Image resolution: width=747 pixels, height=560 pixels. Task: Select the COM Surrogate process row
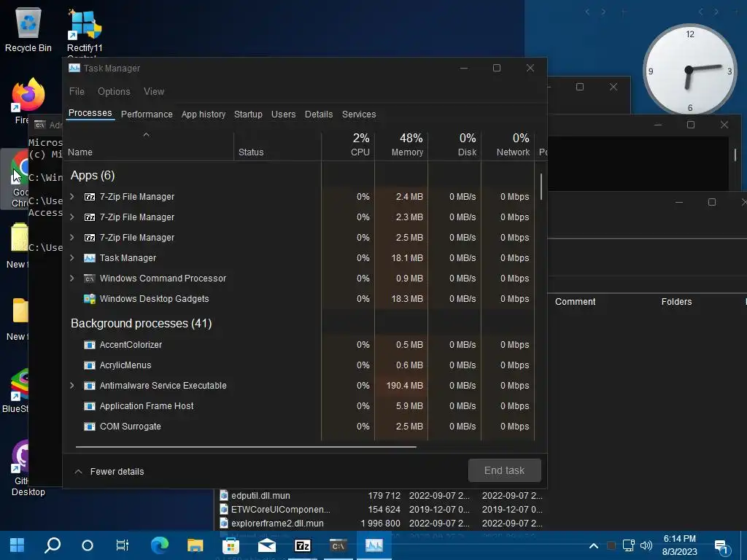[300, 427]
